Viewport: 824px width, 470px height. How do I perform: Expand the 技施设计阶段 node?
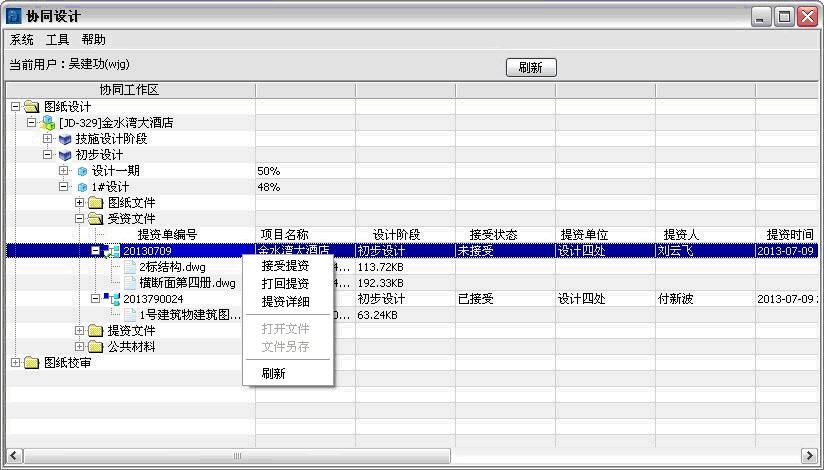tap(48, 139)
